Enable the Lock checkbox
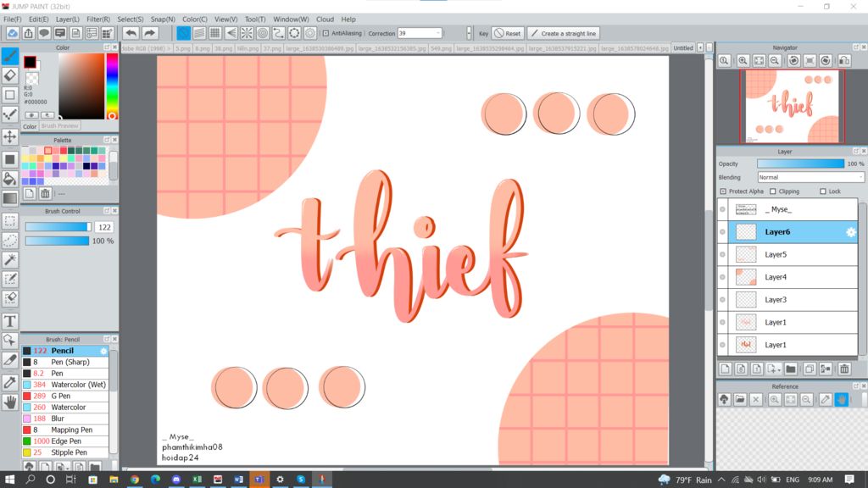Viewport: 868px width, 488px height. point(822,191)
